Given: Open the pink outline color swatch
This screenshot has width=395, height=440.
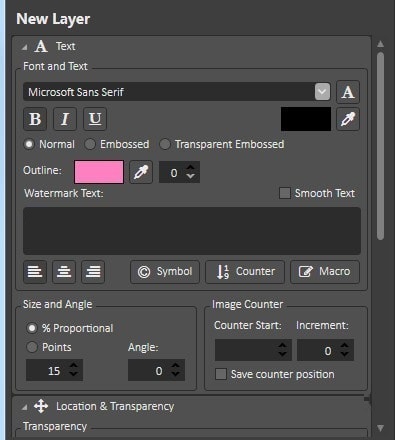Looking at the screenshot, I should click(99, 172).
